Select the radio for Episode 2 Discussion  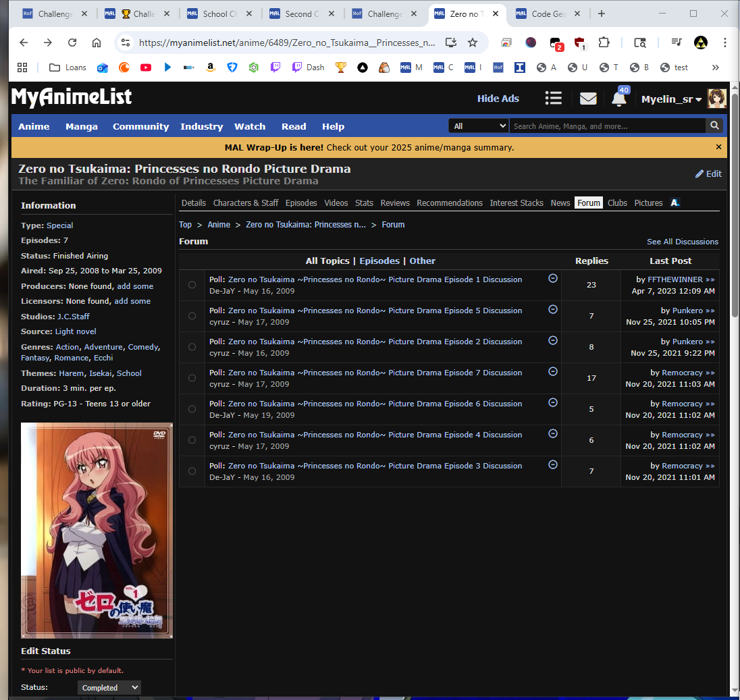[x=192, y=347]
